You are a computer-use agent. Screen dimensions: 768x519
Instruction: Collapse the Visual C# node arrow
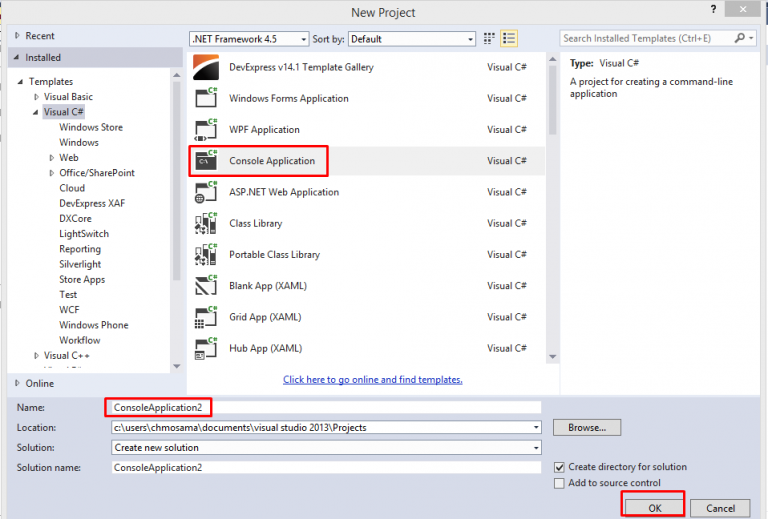click(x=36, y=112)
